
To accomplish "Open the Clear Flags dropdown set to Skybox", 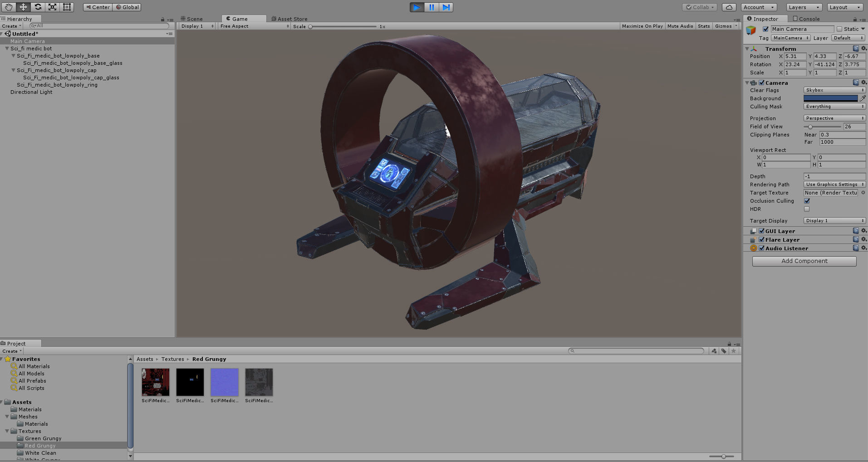I will pyautogui.click(x=834, y=90).
